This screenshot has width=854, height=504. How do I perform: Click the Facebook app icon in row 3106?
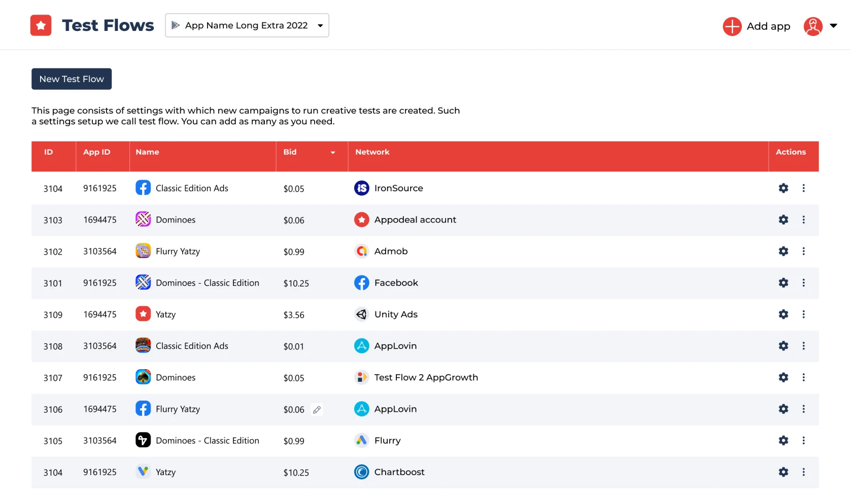coord(143,409)
